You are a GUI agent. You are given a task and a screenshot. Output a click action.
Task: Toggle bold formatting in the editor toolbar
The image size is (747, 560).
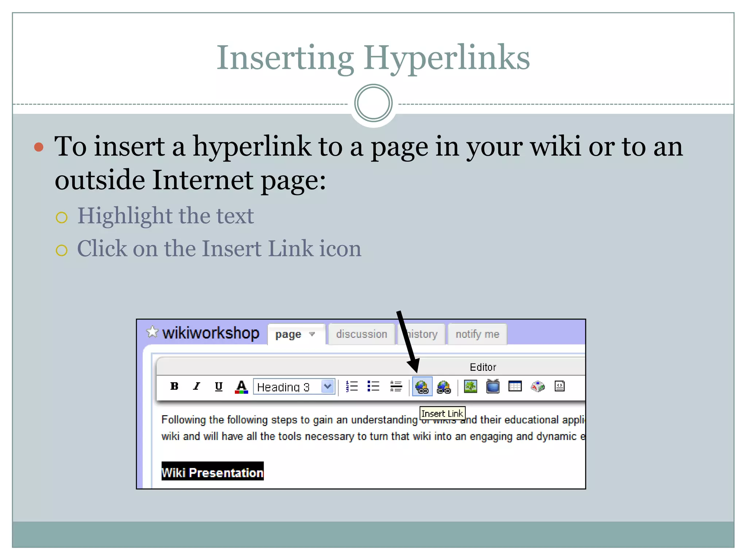tap(174, 386)
